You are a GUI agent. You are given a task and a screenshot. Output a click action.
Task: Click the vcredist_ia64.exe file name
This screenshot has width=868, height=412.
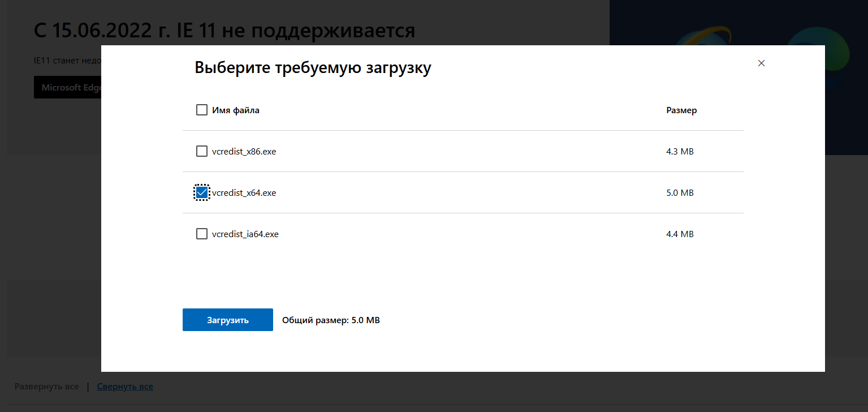point(245,234)
